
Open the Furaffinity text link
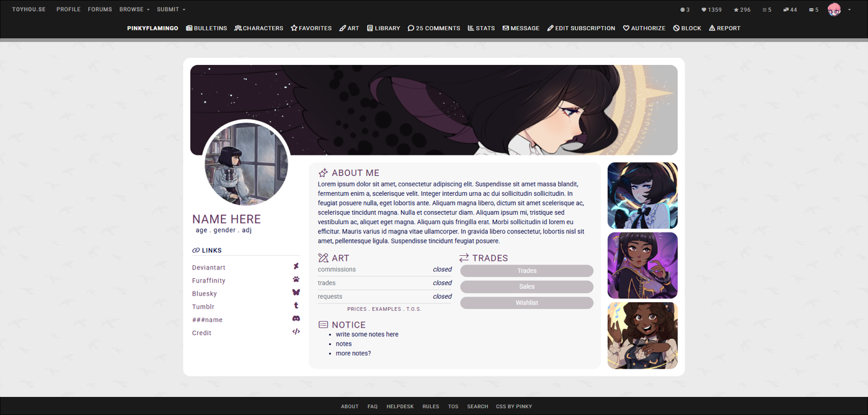click(x=208, y=281)
